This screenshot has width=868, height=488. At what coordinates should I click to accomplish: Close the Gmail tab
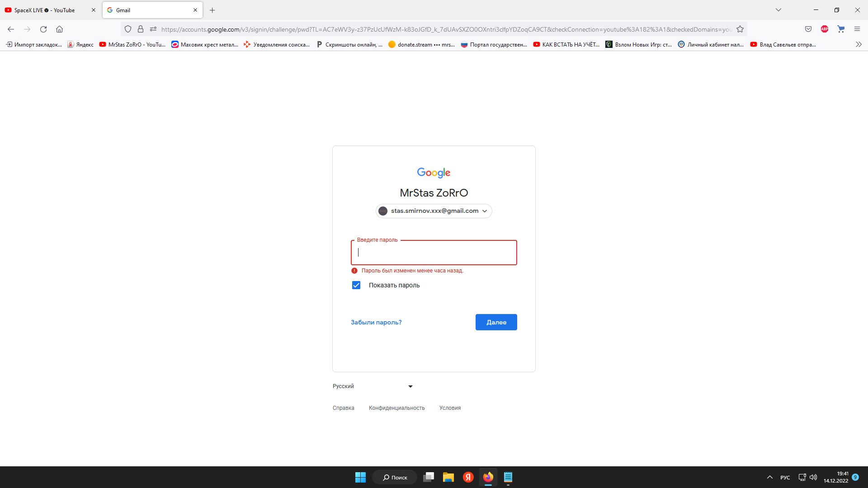point(195,10)
